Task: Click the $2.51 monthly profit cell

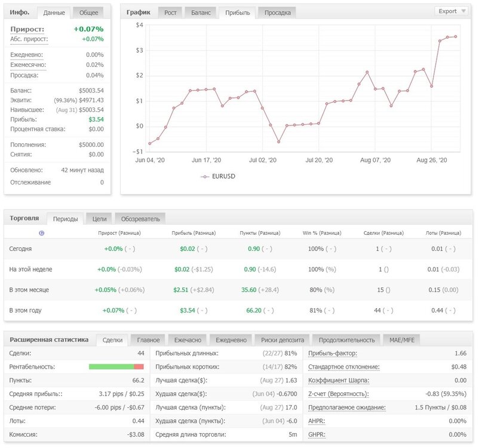Action: [181, 290]
